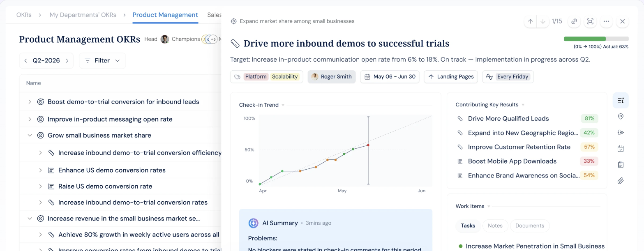Open the clipboard notes sidebar icon
This screenshot has width=644, height=251.
tap(621, 164)
